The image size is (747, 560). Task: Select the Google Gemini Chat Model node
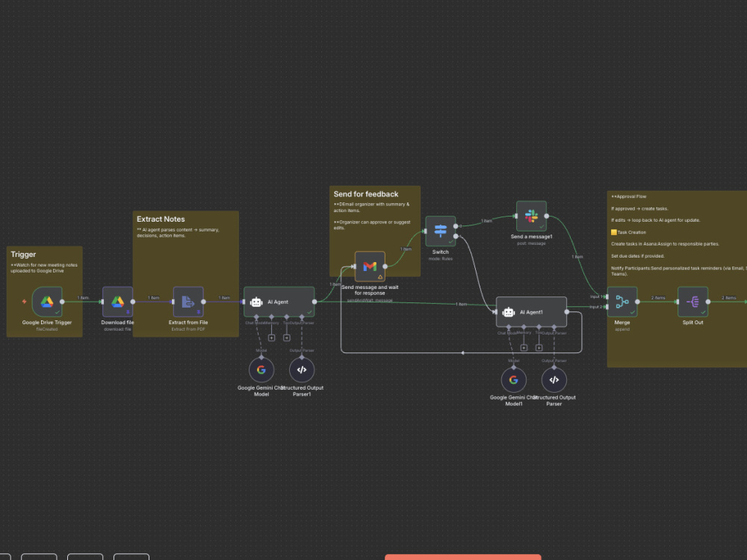261,370
